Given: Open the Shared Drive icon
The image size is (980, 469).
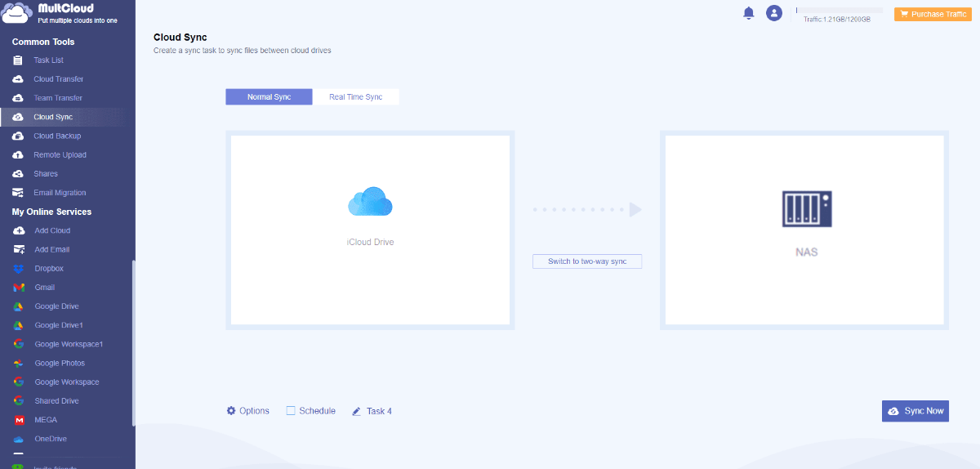Looking at the screenshot, I should click(18, 401).
